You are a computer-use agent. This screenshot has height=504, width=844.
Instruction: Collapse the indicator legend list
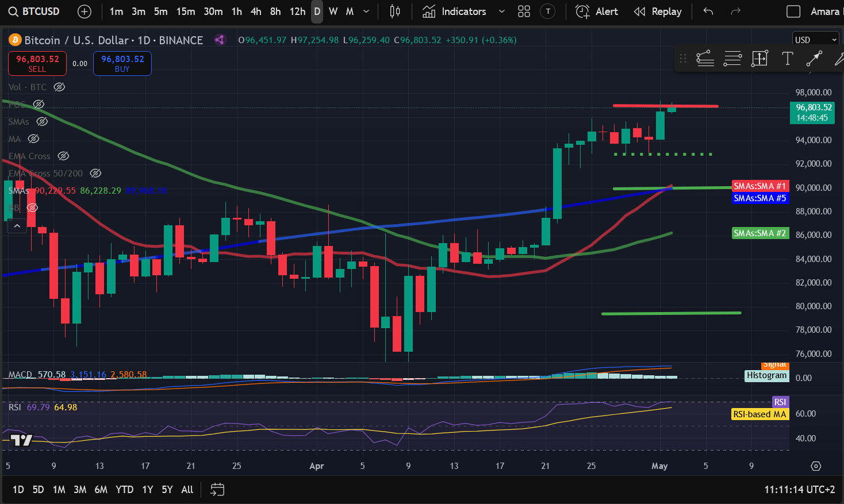pyautogui.click(x=17, y=226)
